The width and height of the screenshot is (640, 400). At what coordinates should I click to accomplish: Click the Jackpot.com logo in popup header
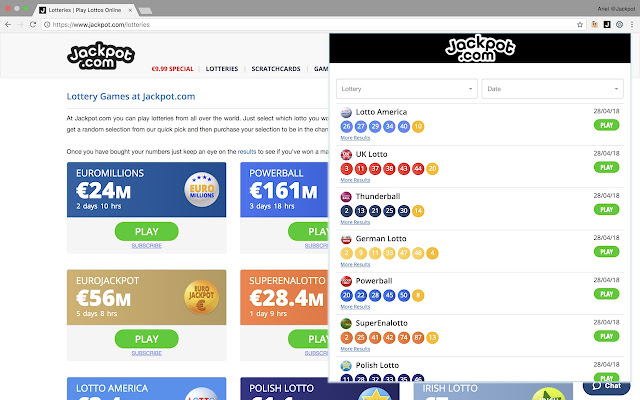click(x=480, y=49)
